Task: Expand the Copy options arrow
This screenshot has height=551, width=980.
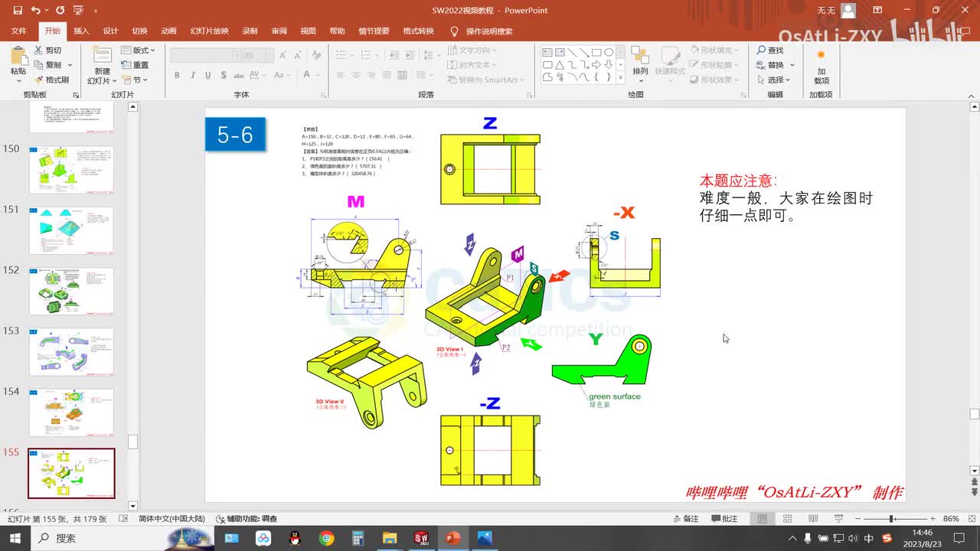Action: pos(70,65)
